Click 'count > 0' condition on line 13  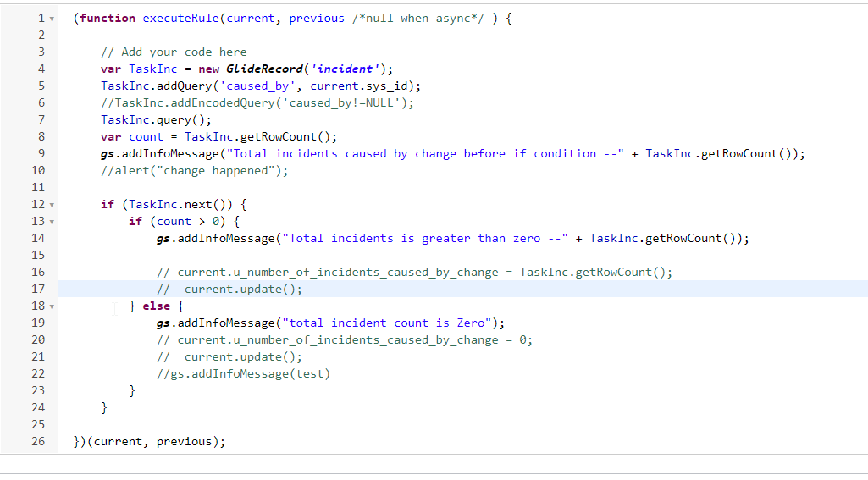(188, 222)
